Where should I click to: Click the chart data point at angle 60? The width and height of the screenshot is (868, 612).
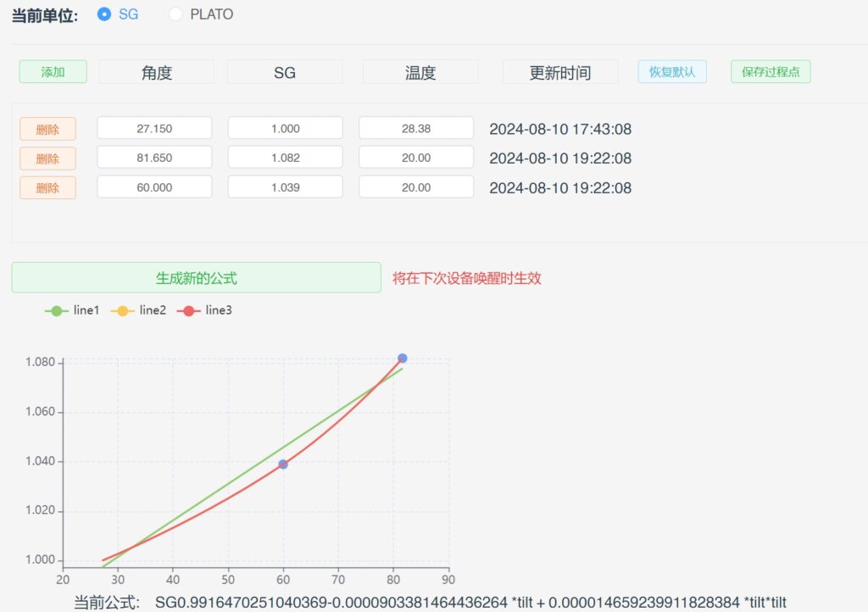[x=283, y=465]
